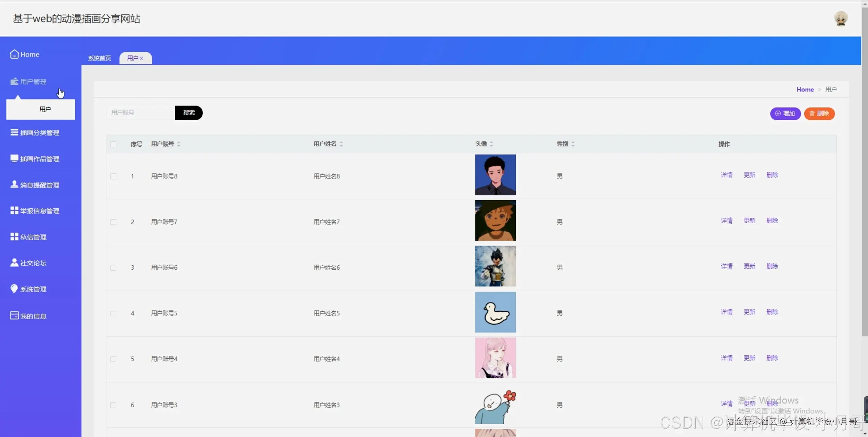Check the box for row 用户账号8

[113, 176]
